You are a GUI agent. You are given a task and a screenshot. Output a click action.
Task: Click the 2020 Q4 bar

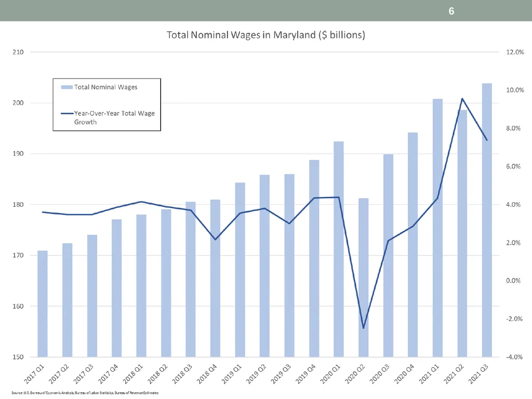[x=413, y=245]
